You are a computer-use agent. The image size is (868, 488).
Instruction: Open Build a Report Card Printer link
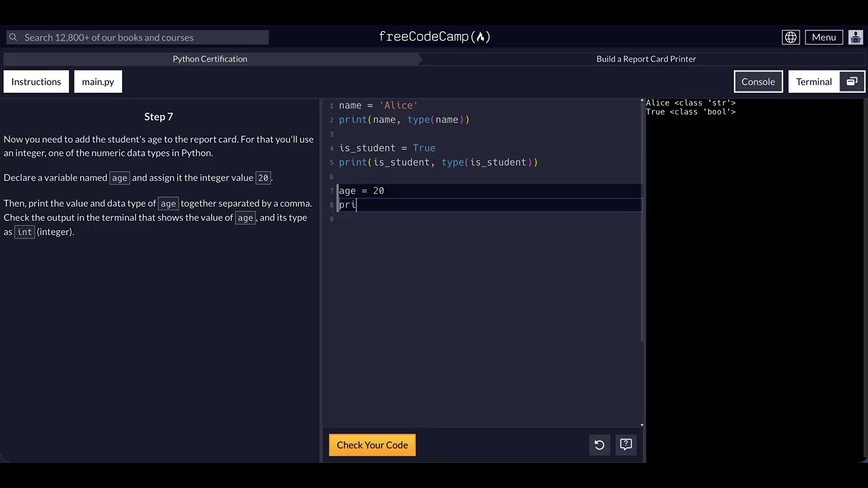tap(646, 59)
